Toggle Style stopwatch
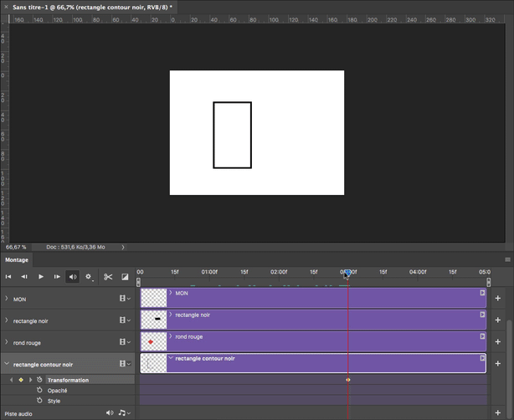 [39, 401]
